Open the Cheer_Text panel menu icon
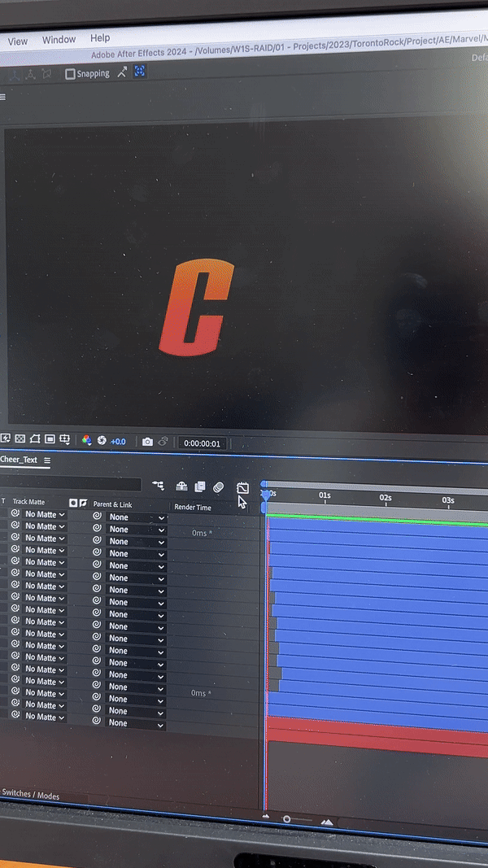The width and height of the screenshot is (488, 868). 47,460
